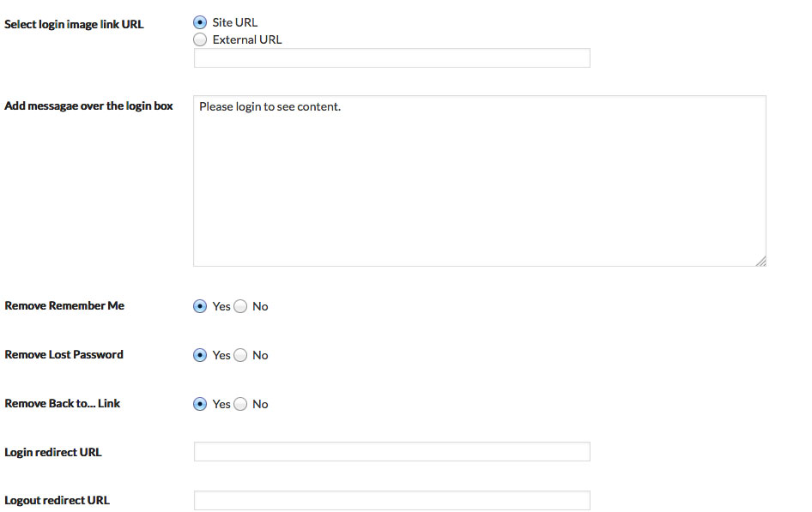Image resolution: width=812 pixels, height=512 pixels.
Task: Focus the Login redirect URL field
Action: [x=392, y=451]
